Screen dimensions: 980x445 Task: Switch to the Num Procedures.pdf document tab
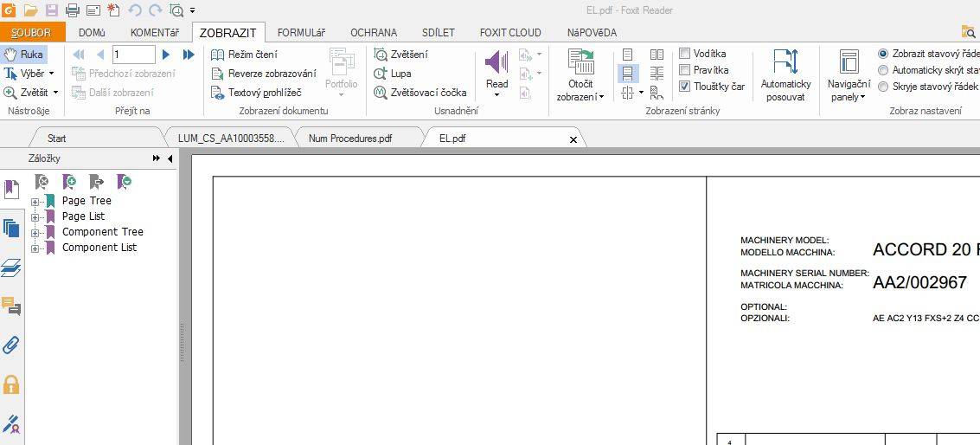click(350, 139)
